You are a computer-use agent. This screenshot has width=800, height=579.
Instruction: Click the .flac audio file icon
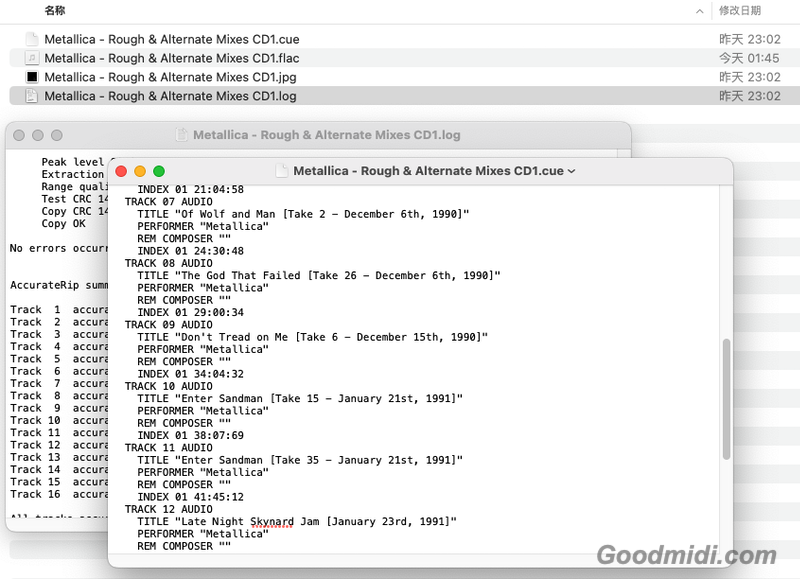point(32,58)
